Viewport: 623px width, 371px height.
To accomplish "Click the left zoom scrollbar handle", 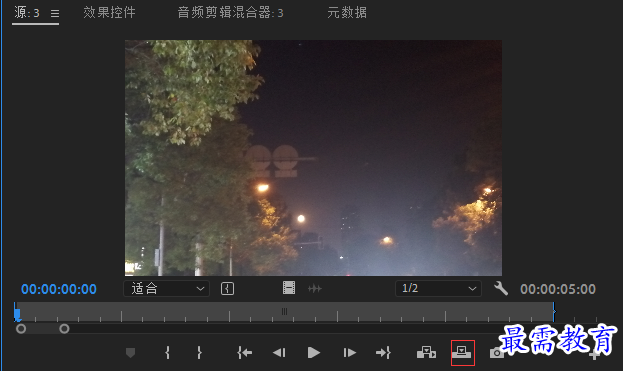I will 21,329.
